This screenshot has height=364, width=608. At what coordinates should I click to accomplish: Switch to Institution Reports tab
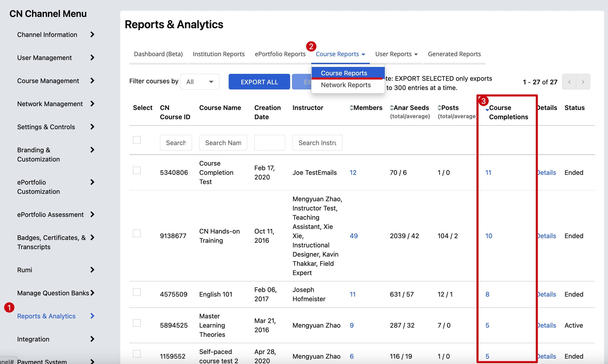(219, 54)
